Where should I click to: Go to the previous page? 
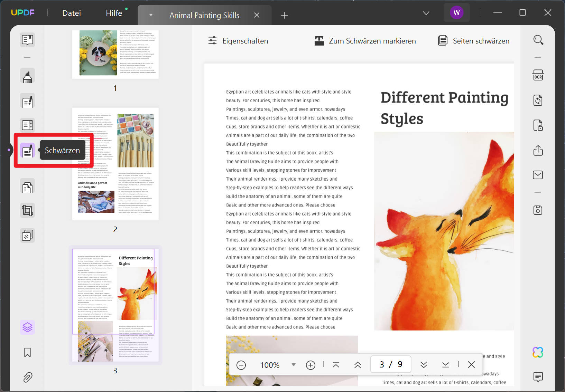click(358, 365)
